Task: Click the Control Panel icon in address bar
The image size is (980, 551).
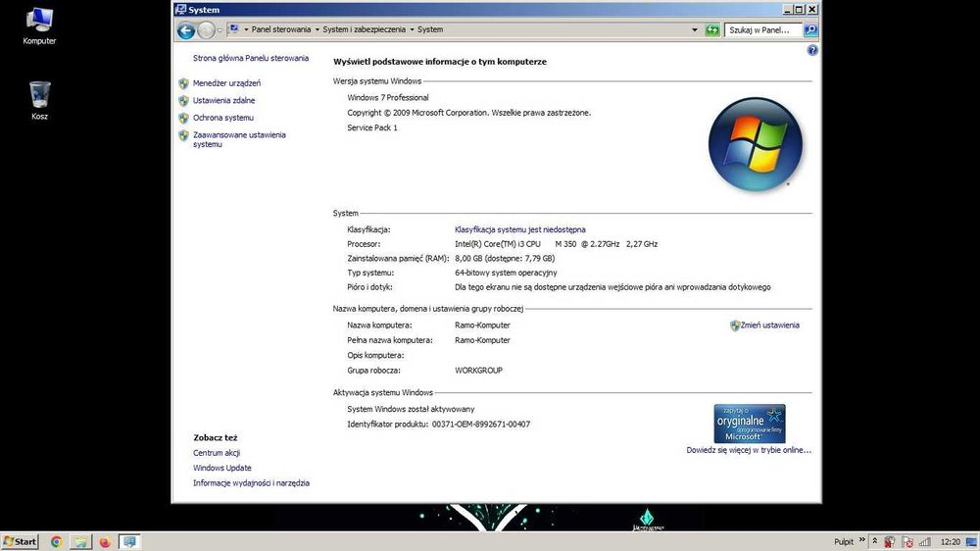Action: 234,28
